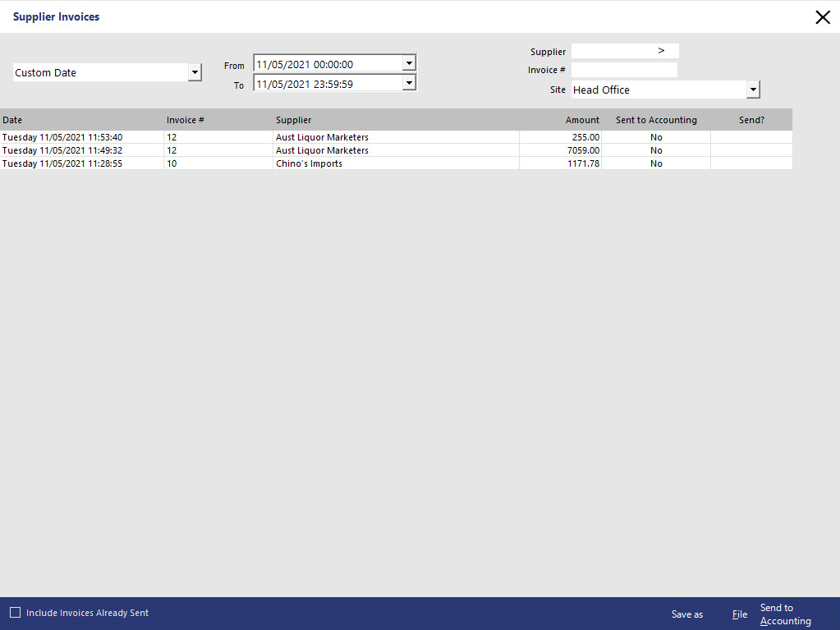Close the Supplier Invoices window
The image size is (840, 630).
(822, 16)
